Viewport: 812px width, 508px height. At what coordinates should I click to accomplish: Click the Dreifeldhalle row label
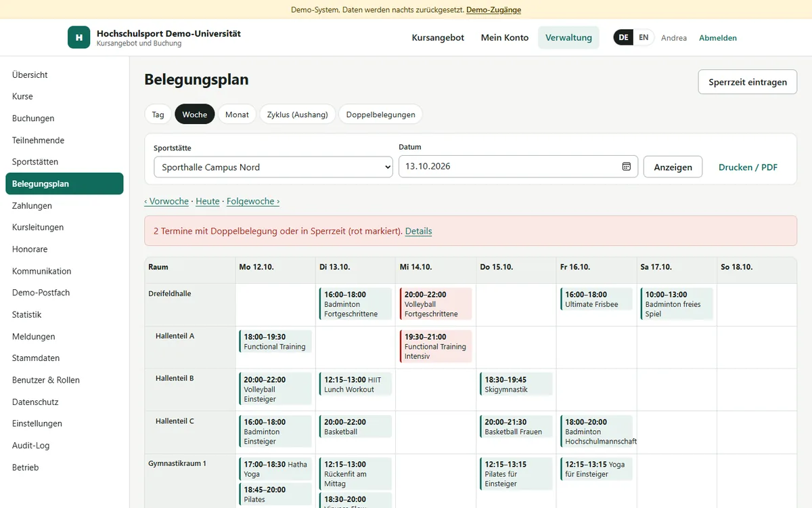pyautogui.click(x=170, y=293)
